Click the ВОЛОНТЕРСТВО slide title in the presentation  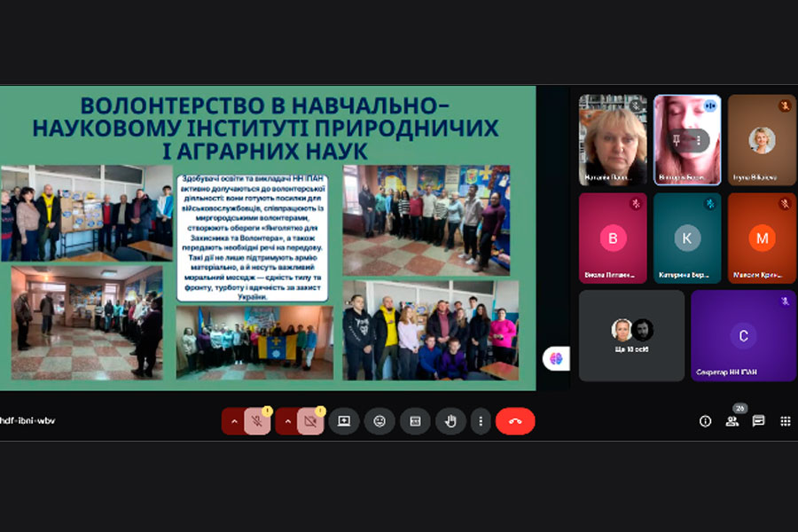(264, 129)
